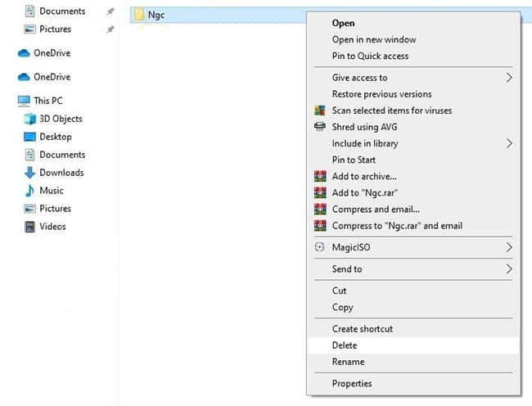Open the Videos label in sidebar
The height and width of the screenshot is (406, 532).
coord(52,227)
